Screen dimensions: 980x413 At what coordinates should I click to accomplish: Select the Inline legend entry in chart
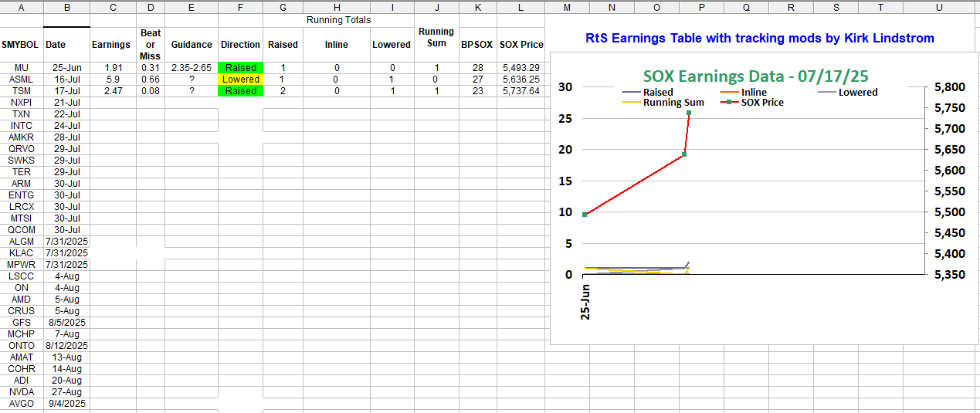coord(753,93)
